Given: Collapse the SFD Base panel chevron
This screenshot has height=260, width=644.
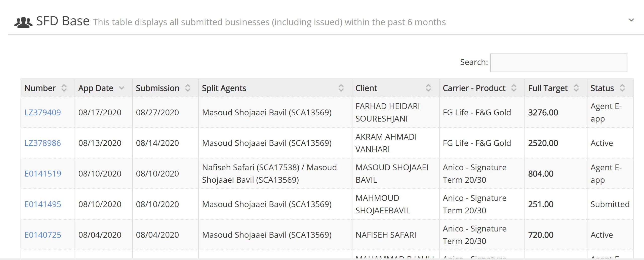Looking at the screenshot, I should tap(631, 20).
